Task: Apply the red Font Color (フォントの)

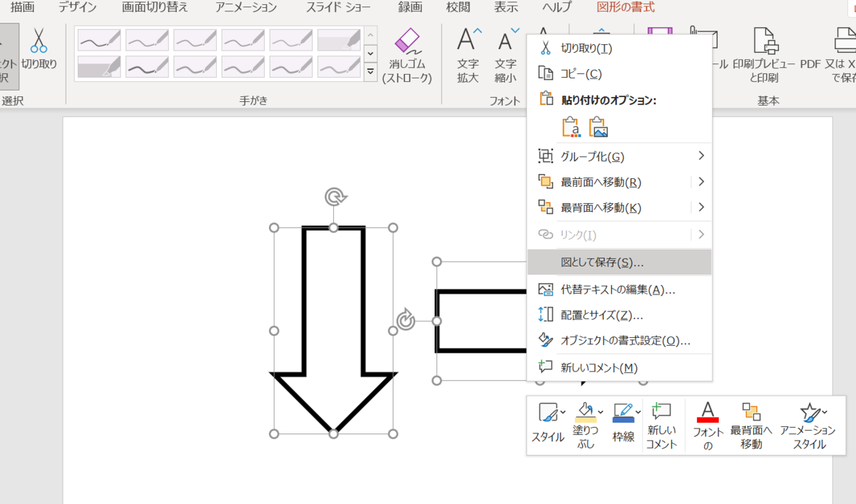Action: 708,413
